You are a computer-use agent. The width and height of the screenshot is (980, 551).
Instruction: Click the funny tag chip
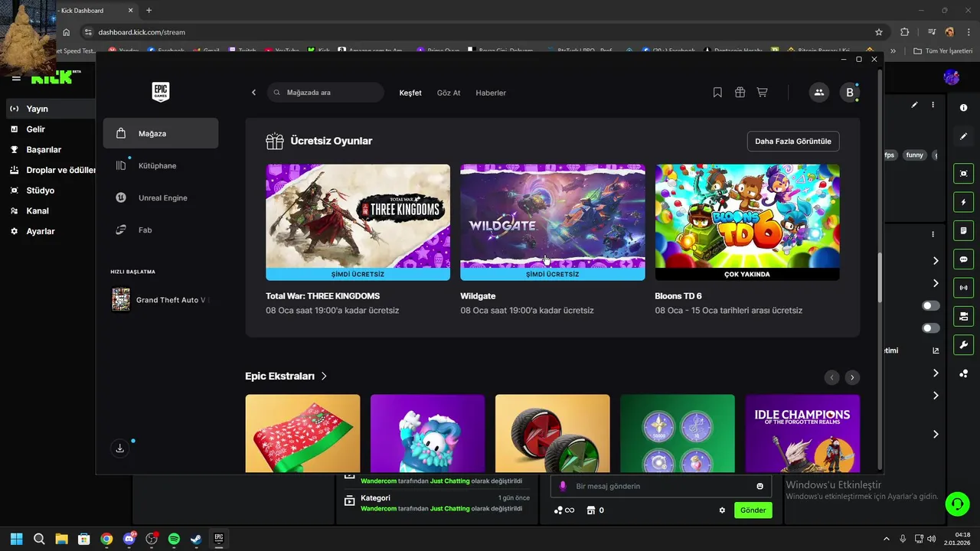(914, 155)
